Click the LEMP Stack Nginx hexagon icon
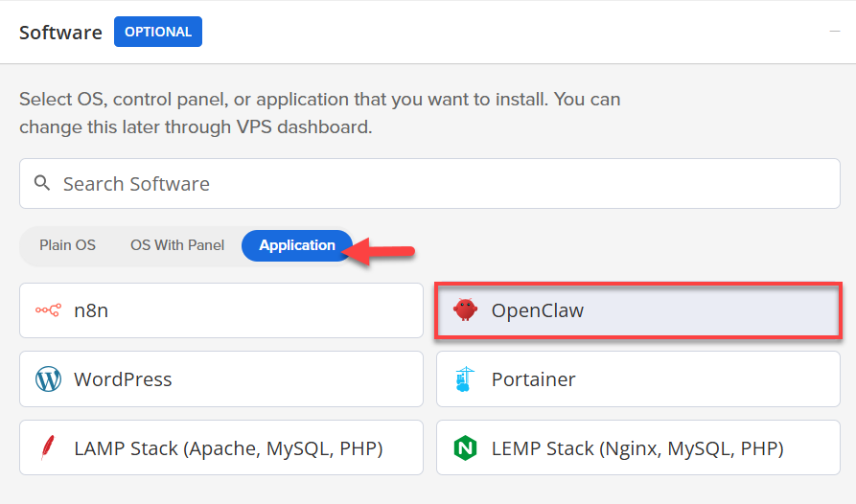 point(465,447)
